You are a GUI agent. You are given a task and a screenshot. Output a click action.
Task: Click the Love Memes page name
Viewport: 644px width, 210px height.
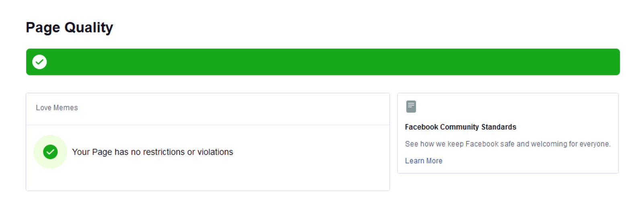coord(57,108)
